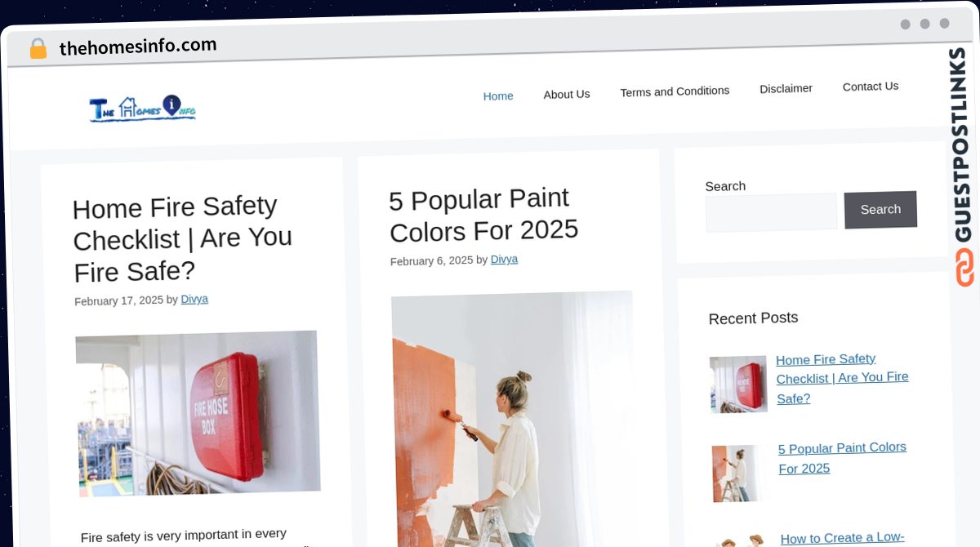The width and height of the screenshot is (980, 547).
Task: Click the GuestPostLinks chain logo icon
Action: coord(964,268)
